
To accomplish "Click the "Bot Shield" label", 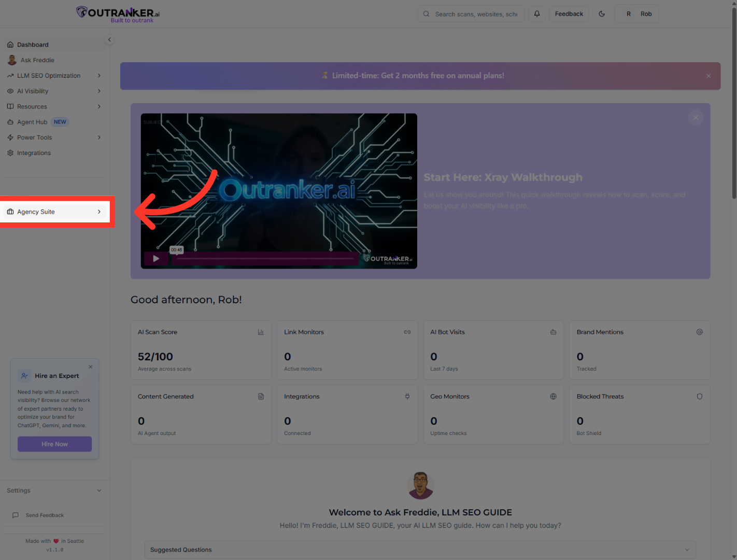I will pyautogui.click(x=589, y=433).
